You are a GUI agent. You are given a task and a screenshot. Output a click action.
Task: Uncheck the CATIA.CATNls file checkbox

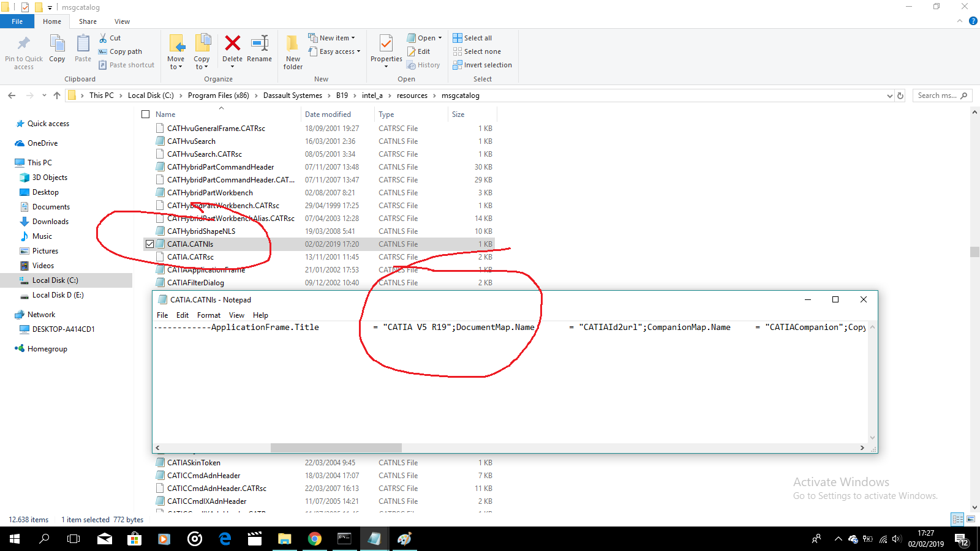(149, 244)
